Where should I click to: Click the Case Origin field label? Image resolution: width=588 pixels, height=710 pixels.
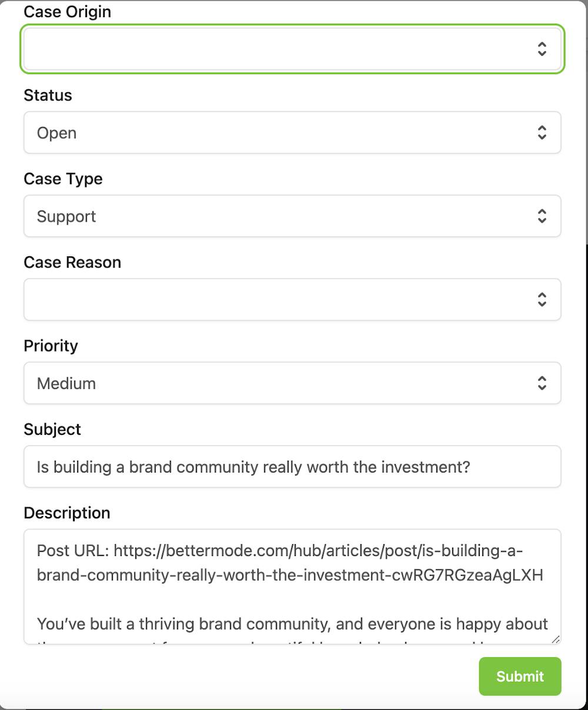(x=67, y=12)
